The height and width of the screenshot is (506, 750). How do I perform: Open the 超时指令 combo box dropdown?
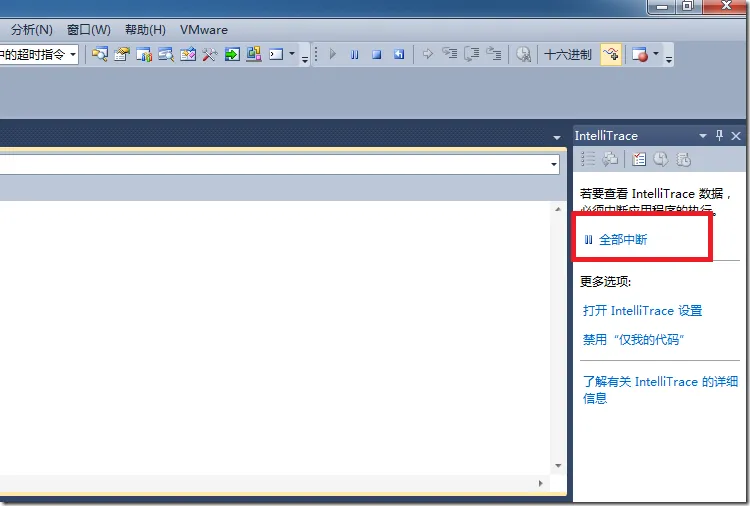pos(73,55)
